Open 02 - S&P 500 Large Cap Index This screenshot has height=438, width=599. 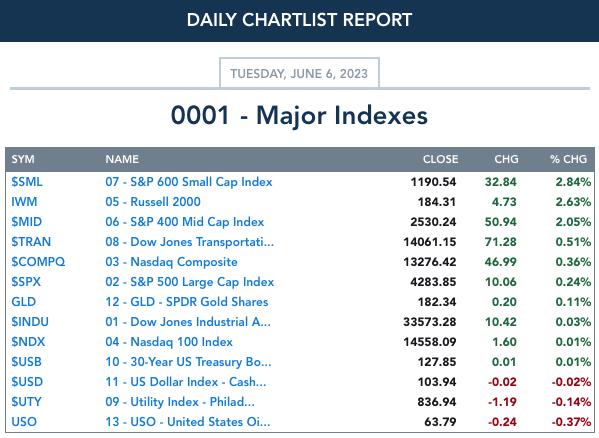[189, 282]
